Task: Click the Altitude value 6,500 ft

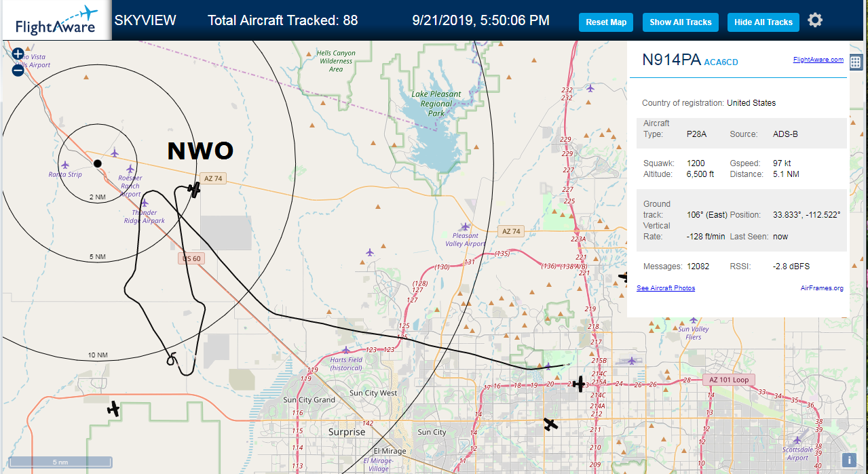Action: (700, 174)
